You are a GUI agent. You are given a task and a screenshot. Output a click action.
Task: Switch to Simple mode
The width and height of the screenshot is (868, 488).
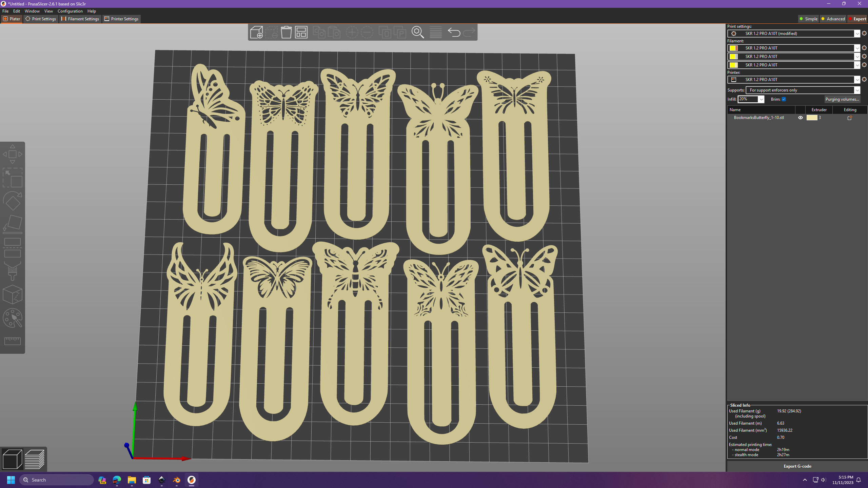point(808,19)
